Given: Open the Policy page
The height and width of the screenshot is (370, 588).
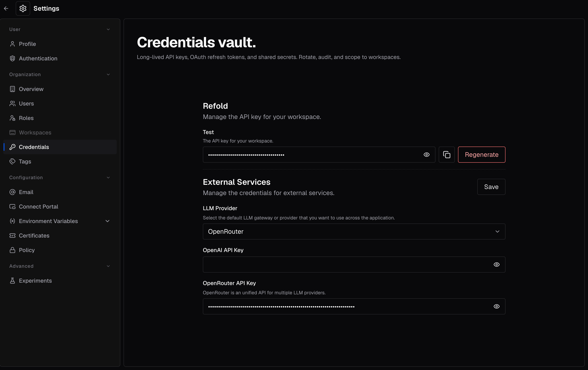Looking at the screenshot, I should click(x=60, y=250).
